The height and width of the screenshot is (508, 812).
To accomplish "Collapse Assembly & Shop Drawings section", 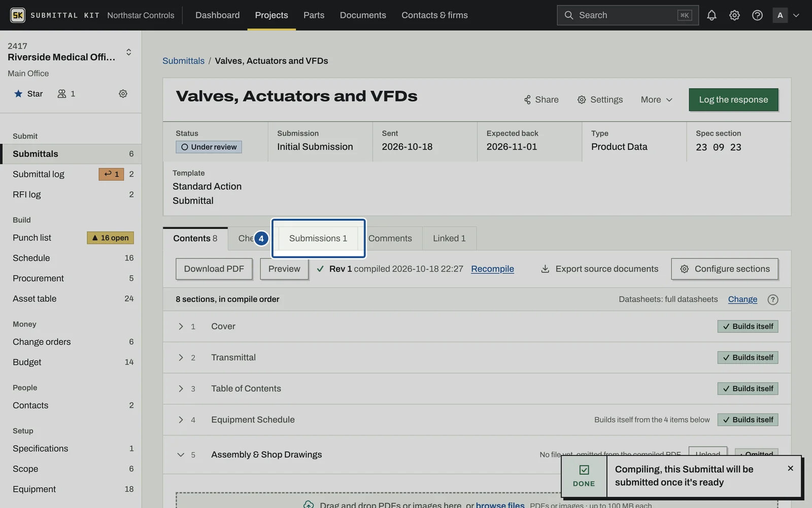I will click(181, 455).
